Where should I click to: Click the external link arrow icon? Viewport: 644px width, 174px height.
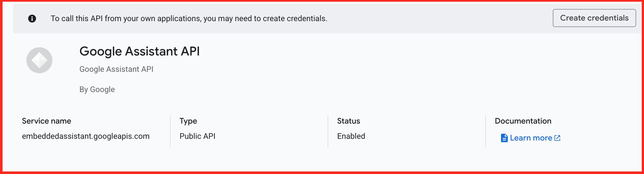(557, 138)
